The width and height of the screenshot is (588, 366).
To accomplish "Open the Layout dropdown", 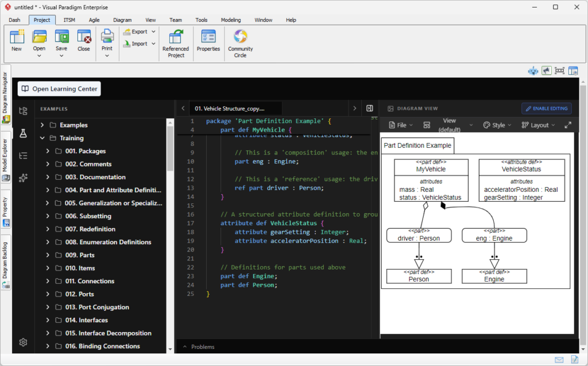I will coord(538,125).
